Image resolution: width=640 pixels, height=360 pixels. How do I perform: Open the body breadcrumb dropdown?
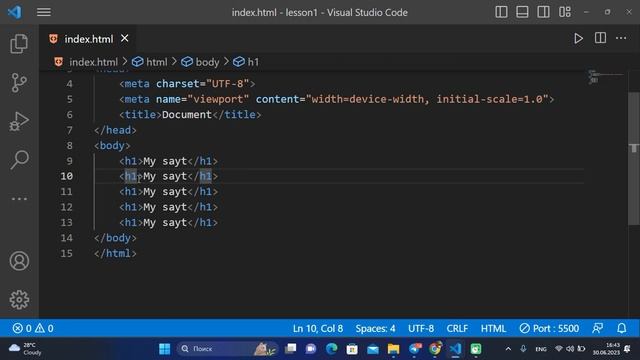207,62
